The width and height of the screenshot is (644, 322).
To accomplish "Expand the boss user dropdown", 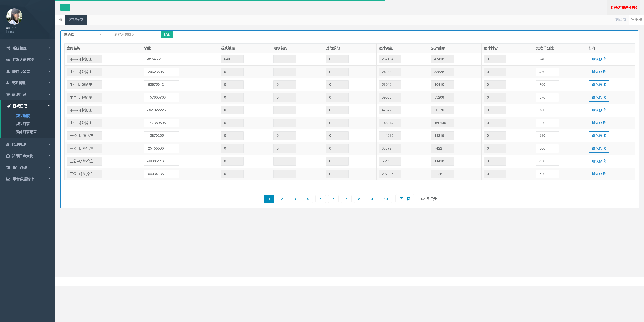I will [x=11, y=32].
